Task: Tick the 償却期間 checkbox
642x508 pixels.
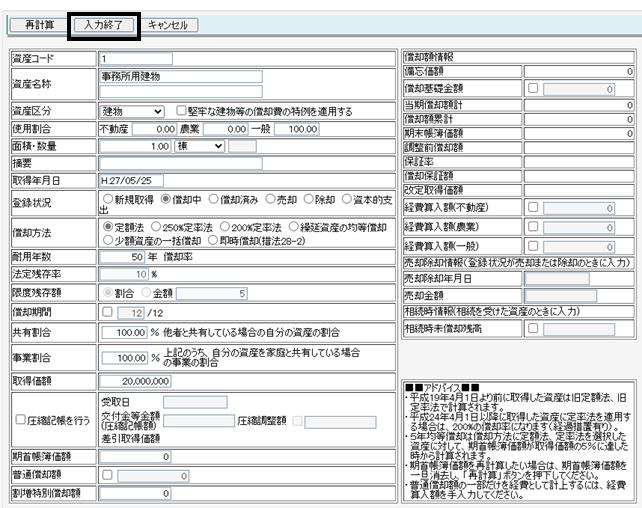Action: coord(107,312)
